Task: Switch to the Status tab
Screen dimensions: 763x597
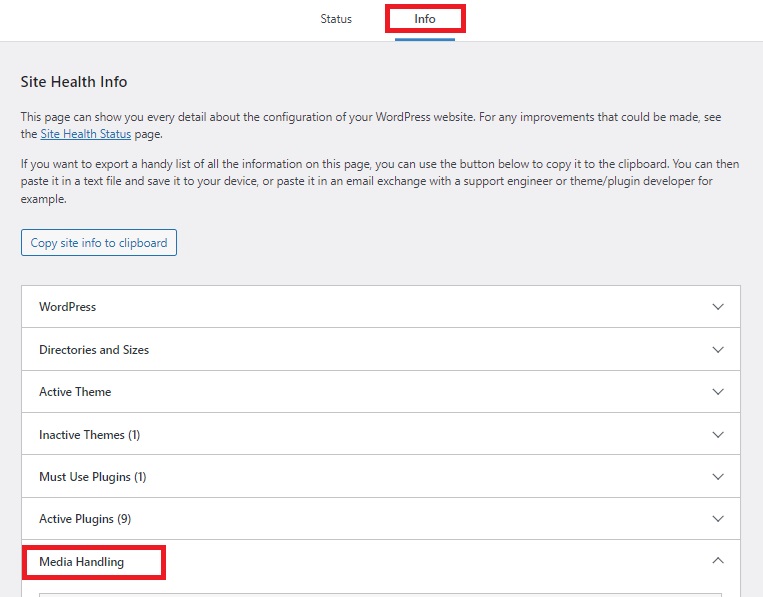Action: coord(336,19)
